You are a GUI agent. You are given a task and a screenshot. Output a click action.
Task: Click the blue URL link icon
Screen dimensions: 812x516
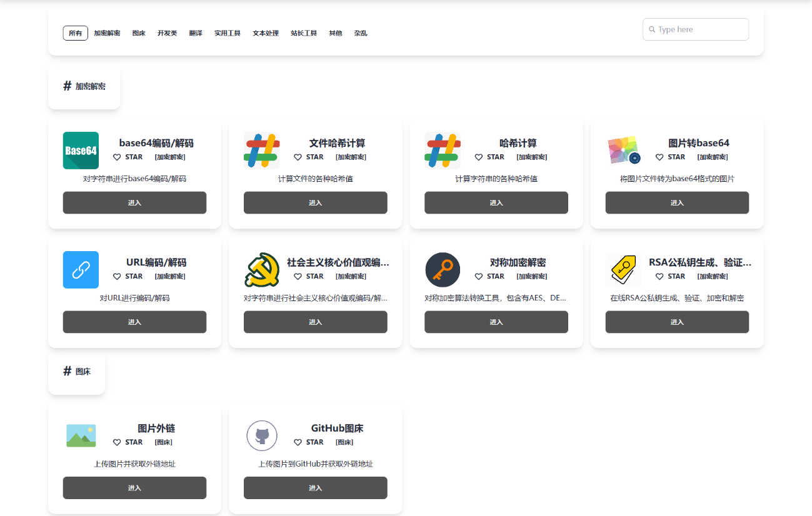pyautogui.click(x=81, y=270)
